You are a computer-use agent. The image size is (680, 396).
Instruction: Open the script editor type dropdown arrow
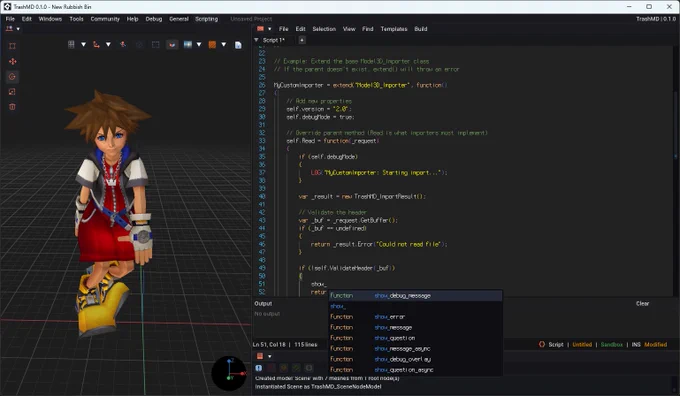(x=269, y=29)
